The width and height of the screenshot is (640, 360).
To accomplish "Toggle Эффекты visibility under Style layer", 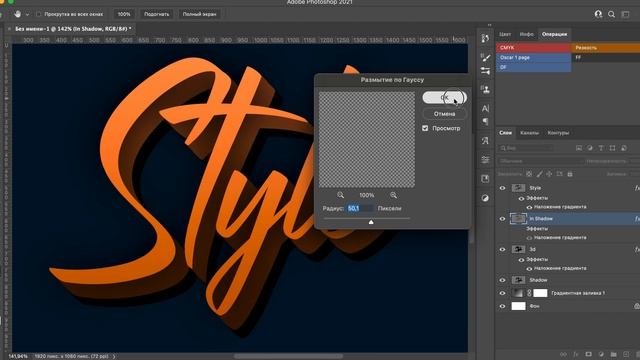I will coord(521,198).
